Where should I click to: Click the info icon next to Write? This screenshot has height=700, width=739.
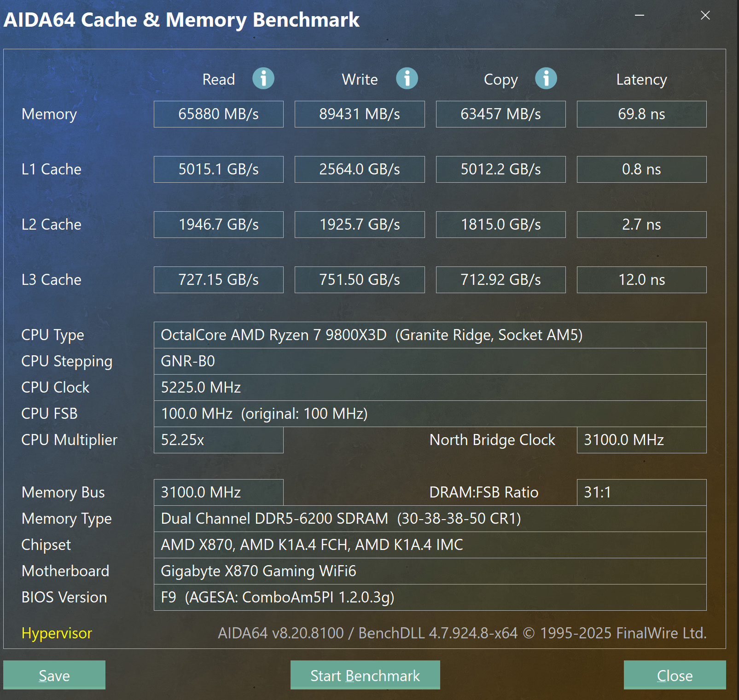click(x=407, y=79)
